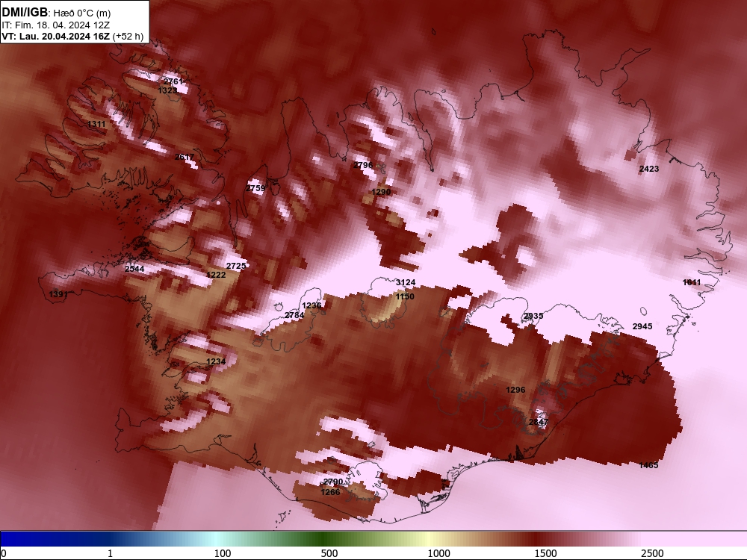This screenshot has height=560, width=747.
Task: Click the '500' tick on the color scale
Action: click(x=329, y=553)
